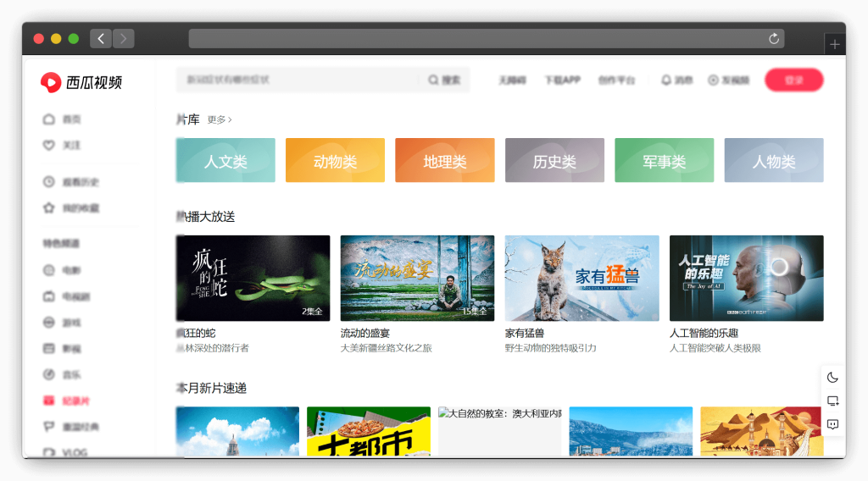The width and height of the screenshot is (868, 481).
Task: Open 流动的盛宴 video thumbnail
Action: click(417, 278)
